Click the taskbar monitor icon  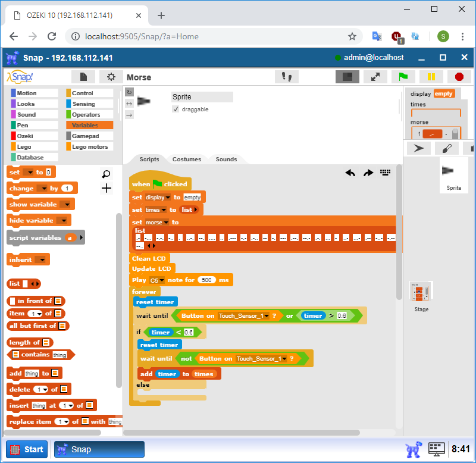pyautogui.click(x=436, y=449)
